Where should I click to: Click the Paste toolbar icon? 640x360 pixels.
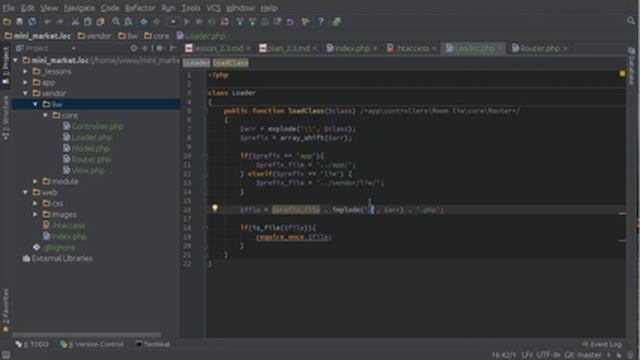100,22
